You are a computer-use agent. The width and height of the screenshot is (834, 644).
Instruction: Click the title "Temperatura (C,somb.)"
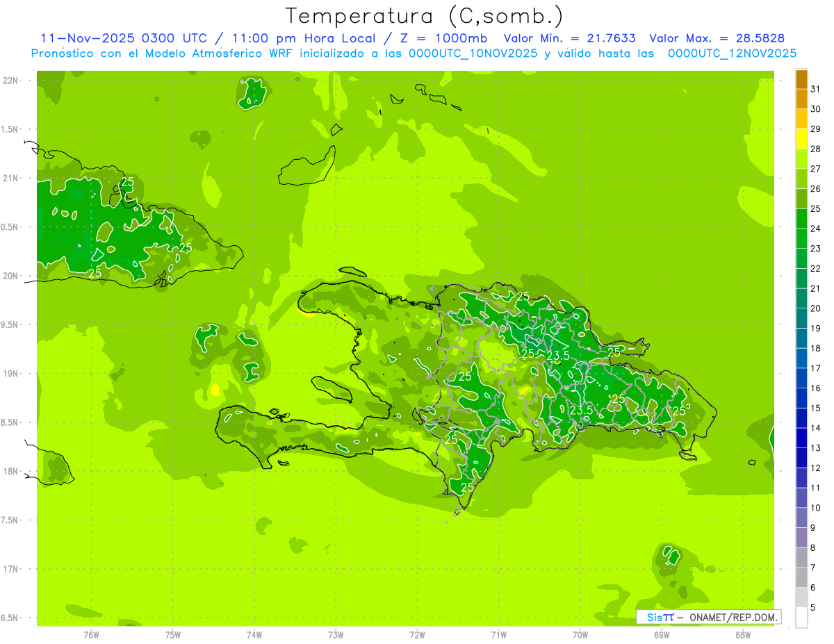coord(424,16)
